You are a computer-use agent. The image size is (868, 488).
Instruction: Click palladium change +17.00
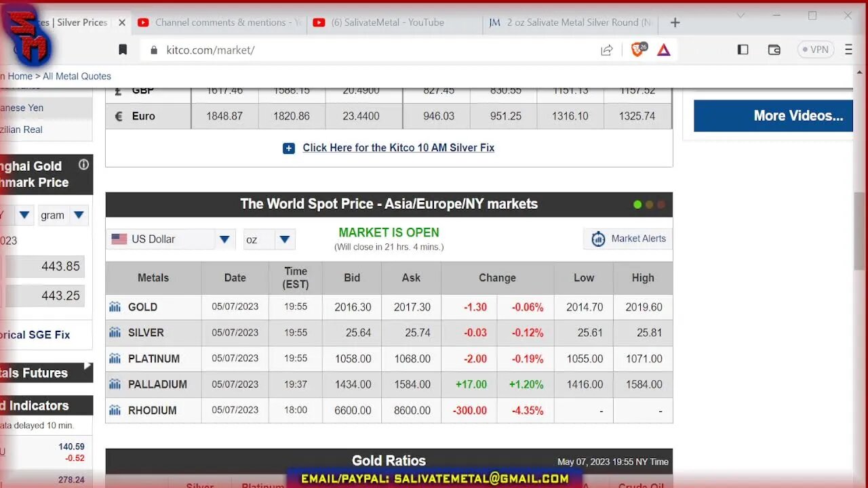[x=471, y=384]
